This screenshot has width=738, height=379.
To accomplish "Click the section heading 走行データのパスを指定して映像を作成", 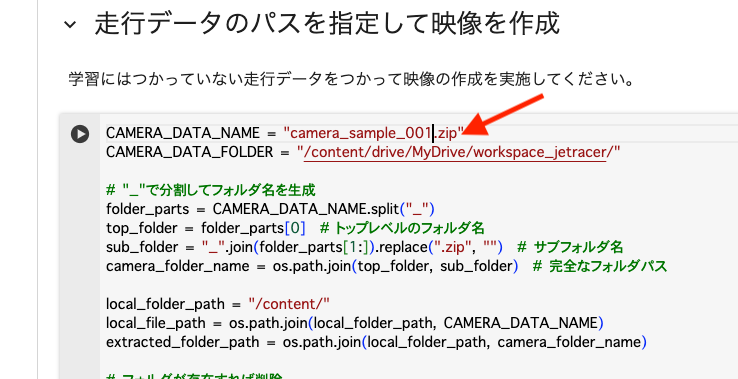I will tap(327, 24).
